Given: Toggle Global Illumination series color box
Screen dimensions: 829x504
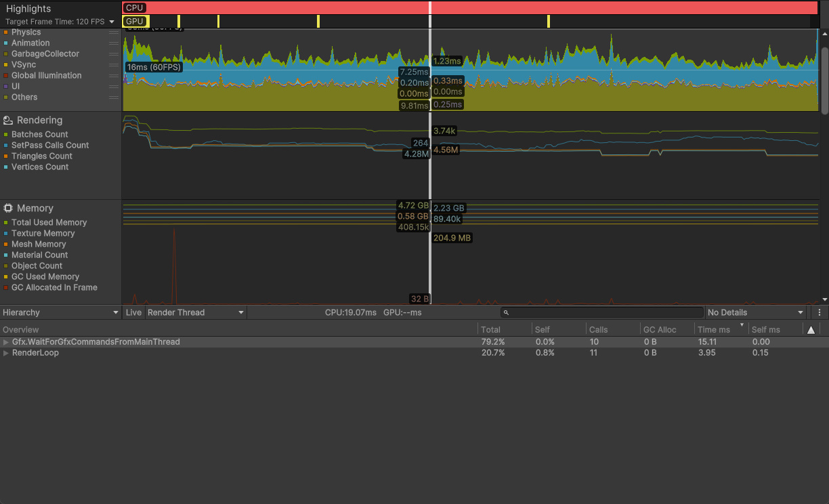Looking at the screenshot, I should (6, 76).
